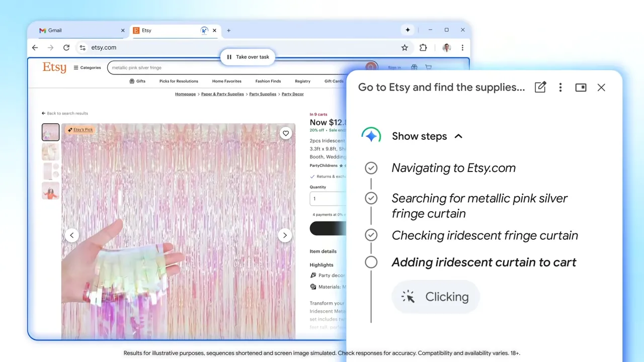Open the browser extensions puzzle icon
This screenshot has height=362, width=644.
pos(423,47)
